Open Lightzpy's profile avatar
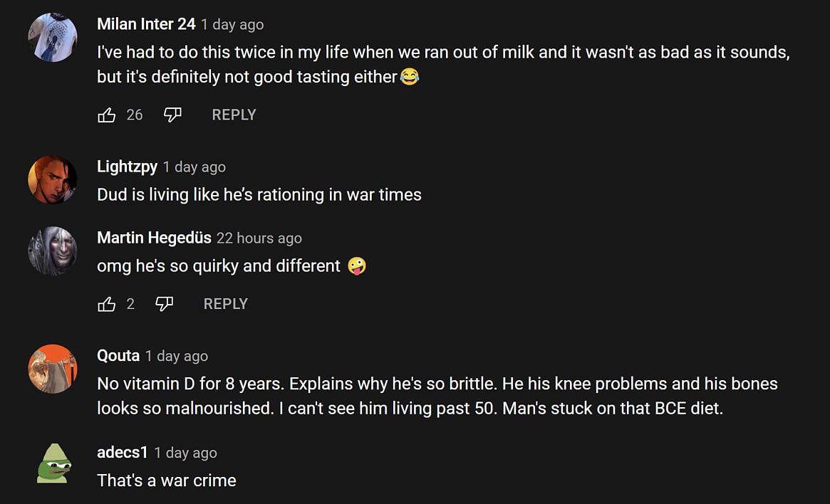 click(x=53, y=179)
